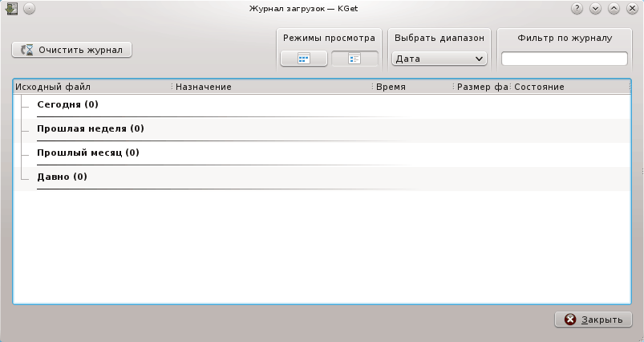
Task: Sort by the Исходный файл column header
Action: [x=92, y=87]
